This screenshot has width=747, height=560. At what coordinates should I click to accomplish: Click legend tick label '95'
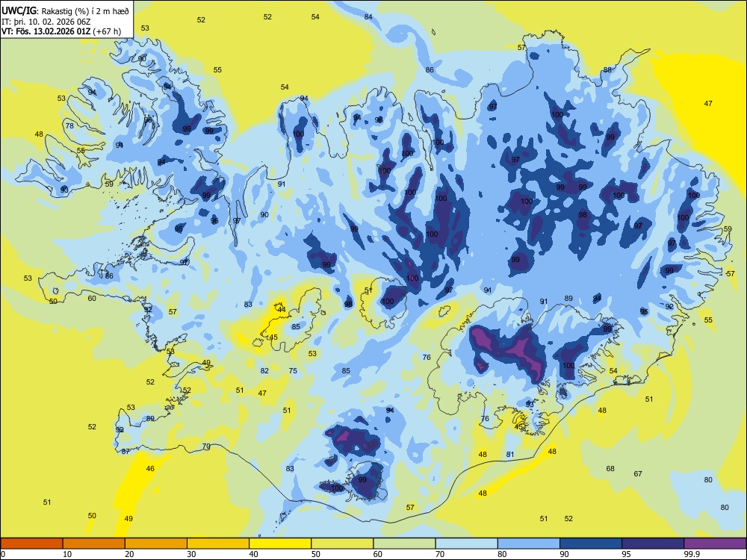[626, 554]
